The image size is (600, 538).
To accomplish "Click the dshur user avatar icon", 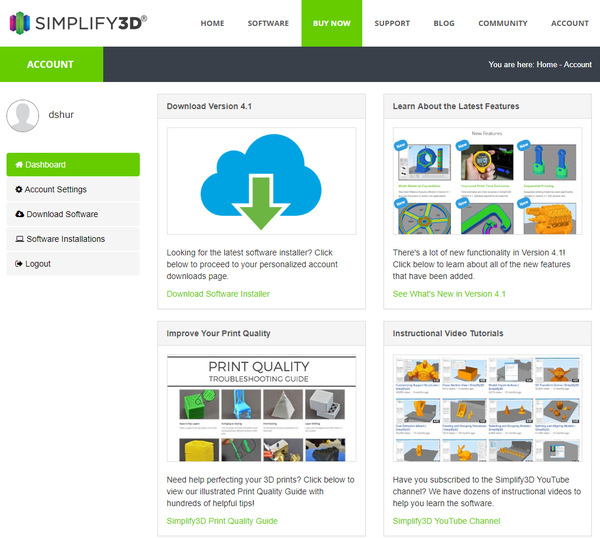I will click(22, 116).
